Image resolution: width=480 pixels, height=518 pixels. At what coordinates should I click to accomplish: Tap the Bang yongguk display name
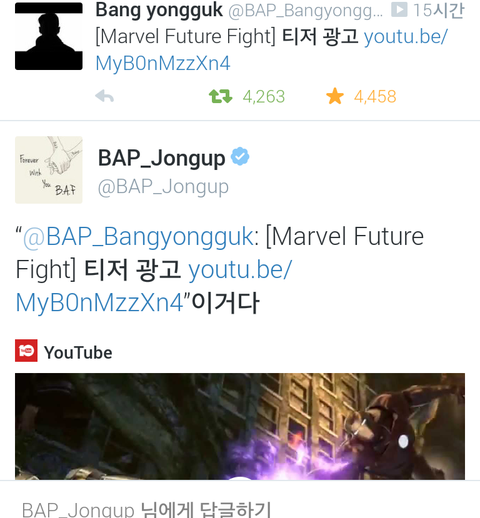[x=159, y=10]
